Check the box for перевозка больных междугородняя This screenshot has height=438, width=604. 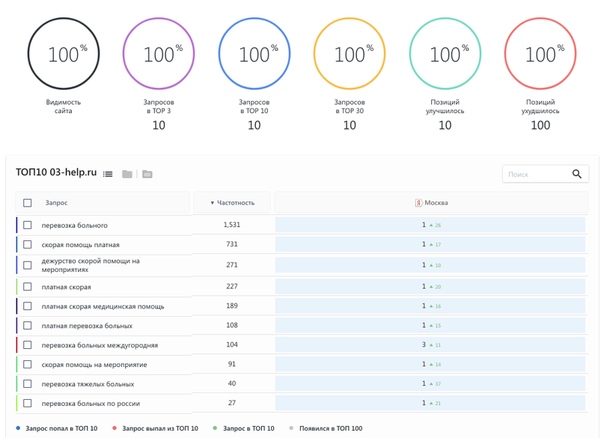coord(27,345)
